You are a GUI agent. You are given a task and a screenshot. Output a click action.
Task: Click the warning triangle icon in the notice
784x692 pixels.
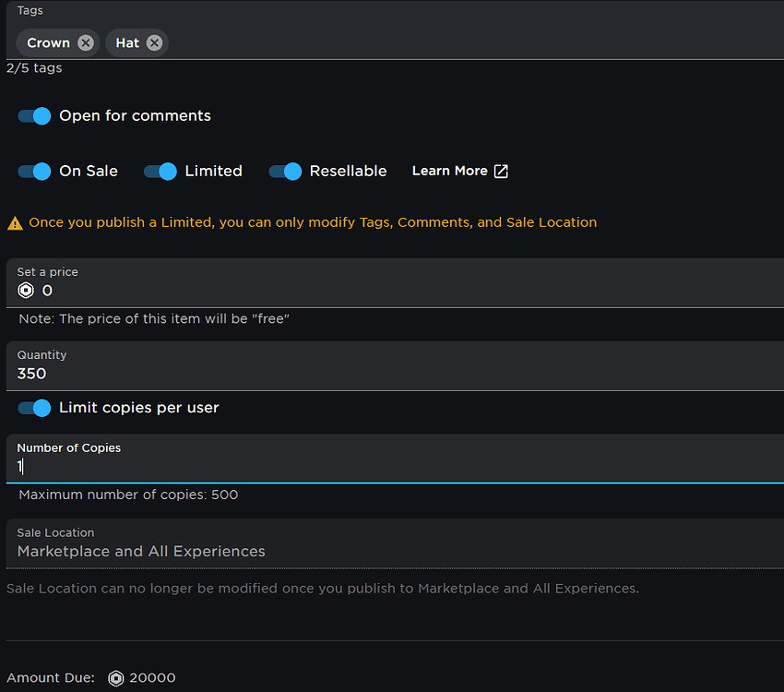pos(16,222)
